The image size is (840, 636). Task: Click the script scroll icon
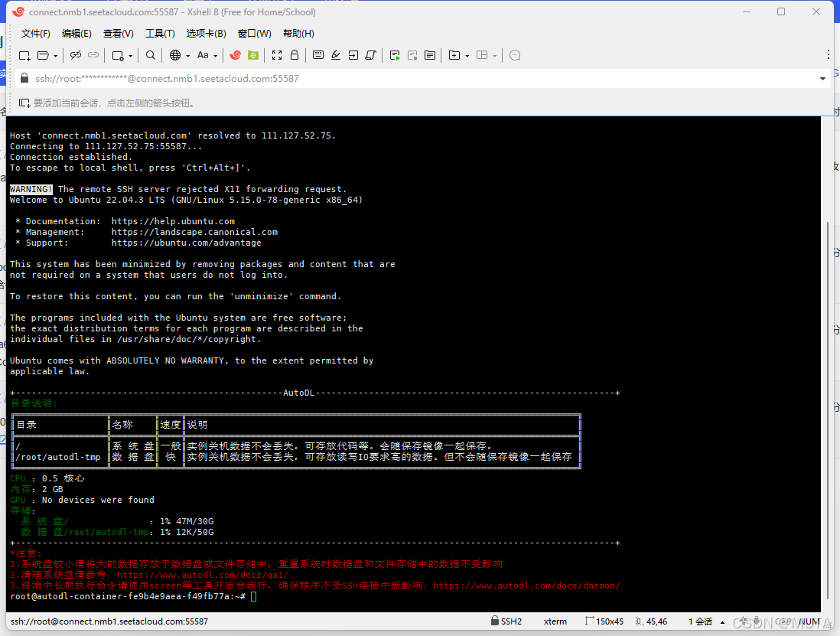371,55
